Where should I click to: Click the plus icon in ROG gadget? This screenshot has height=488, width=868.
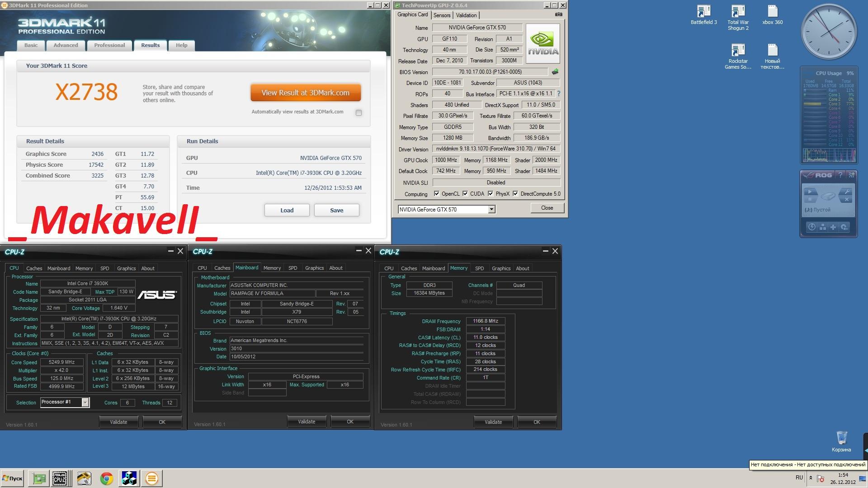[x=833, y=227]
